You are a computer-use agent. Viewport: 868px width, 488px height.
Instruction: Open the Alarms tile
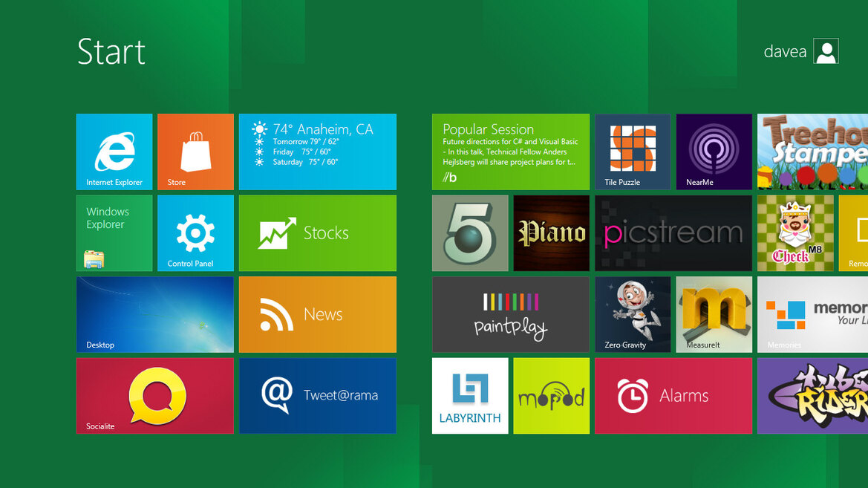(673, 396)
